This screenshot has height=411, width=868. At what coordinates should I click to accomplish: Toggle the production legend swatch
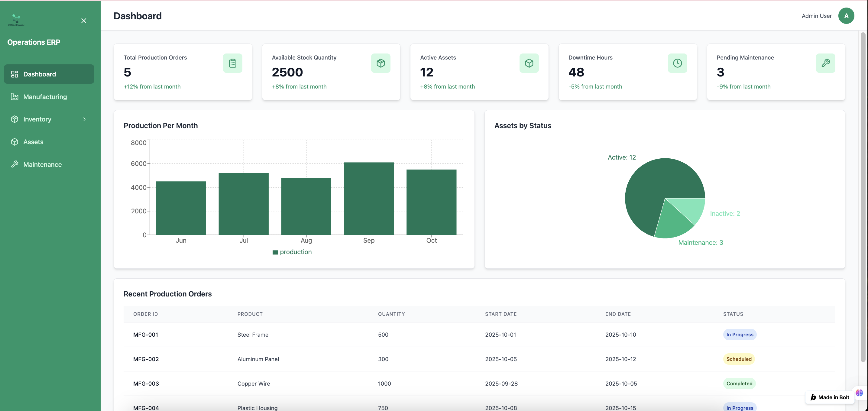[x=275, y=252]
